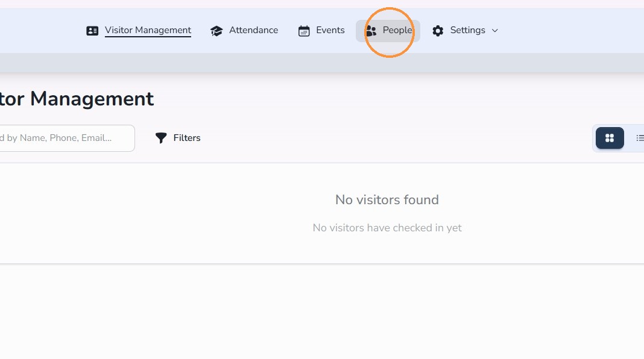Click the Visitor Management ID card icon
This screenshot has height=359, width=644.
click(92, 31)
